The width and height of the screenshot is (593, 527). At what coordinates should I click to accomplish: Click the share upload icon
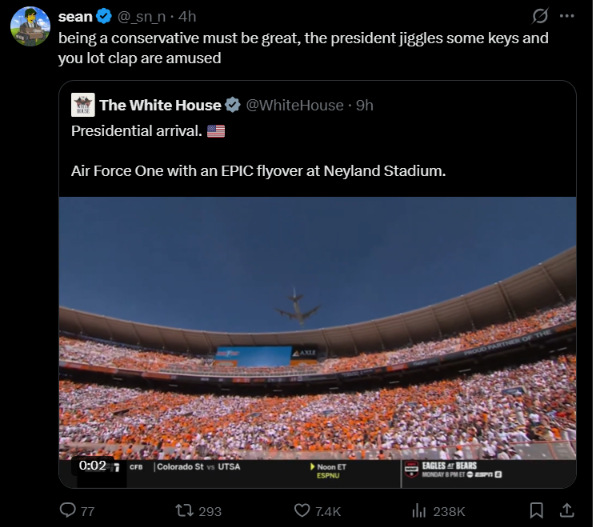[x=567, y=510]
